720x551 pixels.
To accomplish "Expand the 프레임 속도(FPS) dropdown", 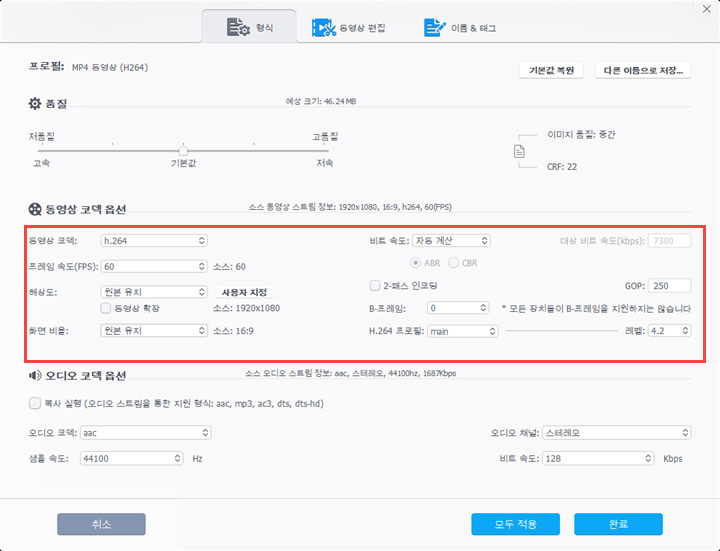I will (x=153, y=266).
